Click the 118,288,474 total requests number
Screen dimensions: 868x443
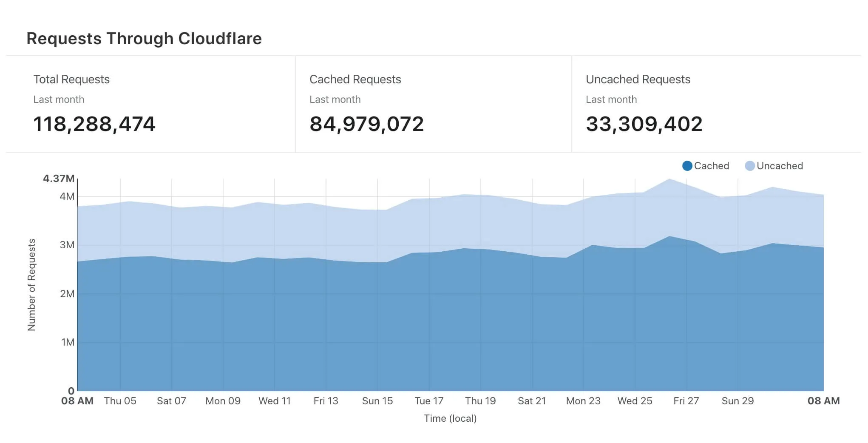point(94,124)
